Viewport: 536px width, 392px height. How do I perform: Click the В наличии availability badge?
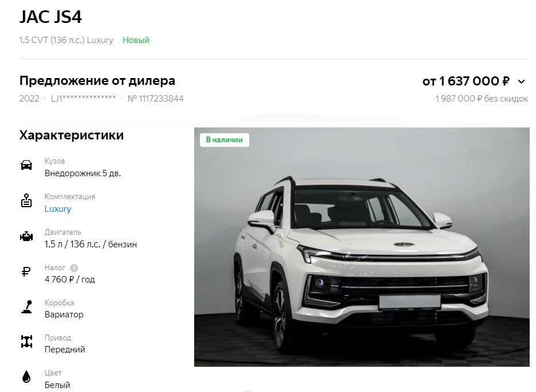tap(225, 139)
